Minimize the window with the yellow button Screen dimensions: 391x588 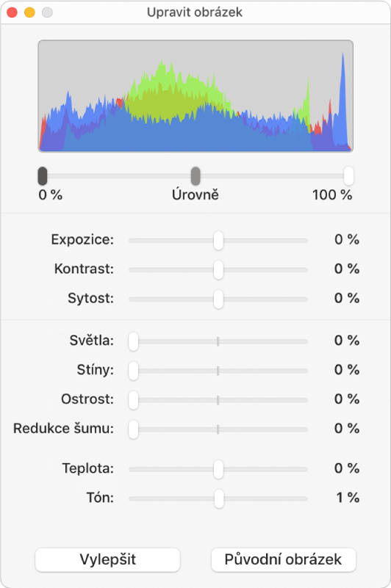pyautogui.click(x=29, y=12)
